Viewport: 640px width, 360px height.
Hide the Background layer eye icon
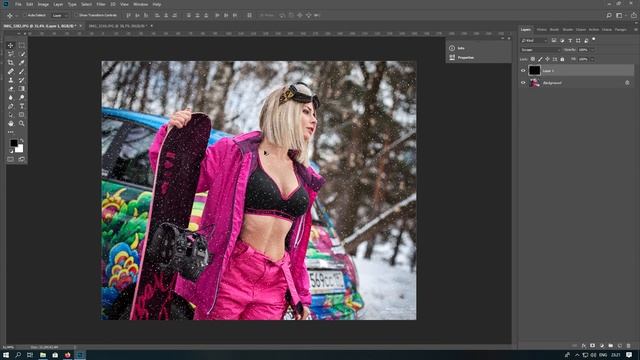[x=523, y=83]
